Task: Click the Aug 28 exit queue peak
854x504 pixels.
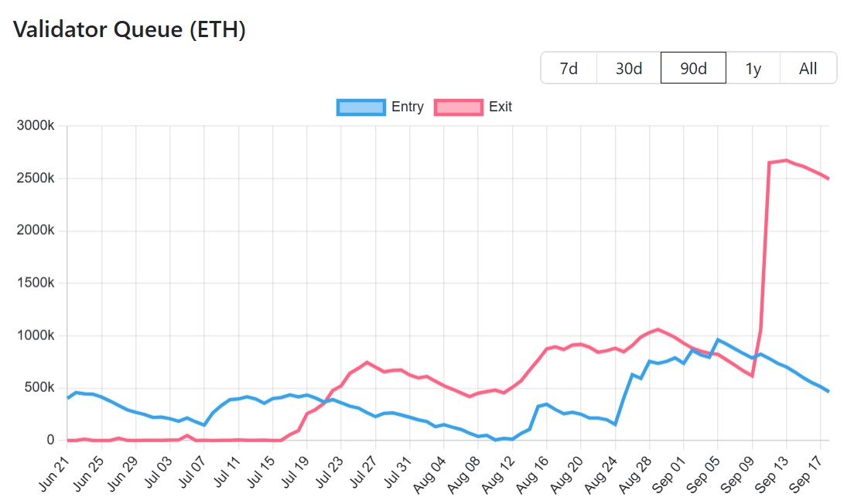Action: 658,329
